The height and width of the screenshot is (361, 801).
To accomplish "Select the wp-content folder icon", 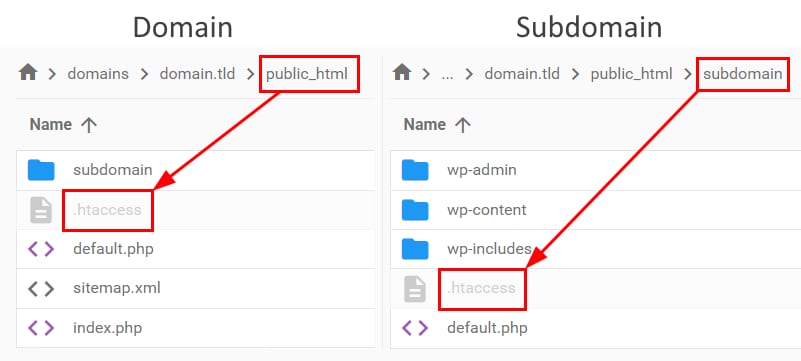I will [x=415, y=209].
